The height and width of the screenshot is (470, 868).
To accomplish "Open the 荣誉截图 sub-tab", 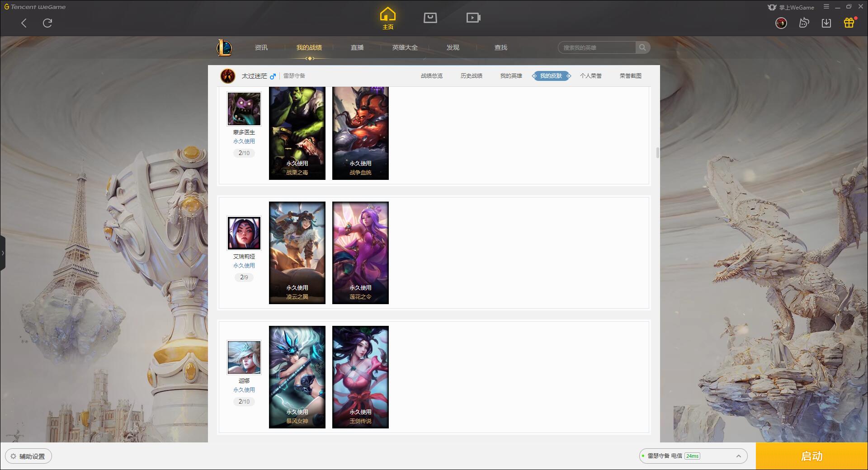I will coord(631,76).
